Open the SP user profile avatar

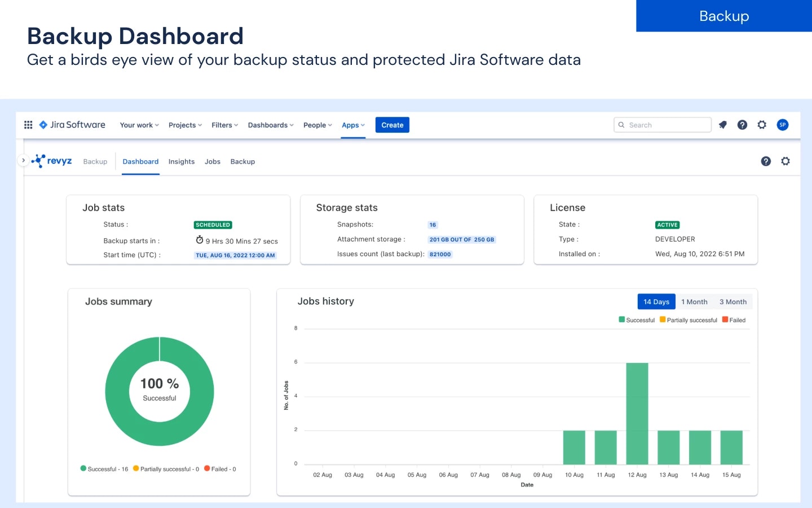click(x=782, y=125)
